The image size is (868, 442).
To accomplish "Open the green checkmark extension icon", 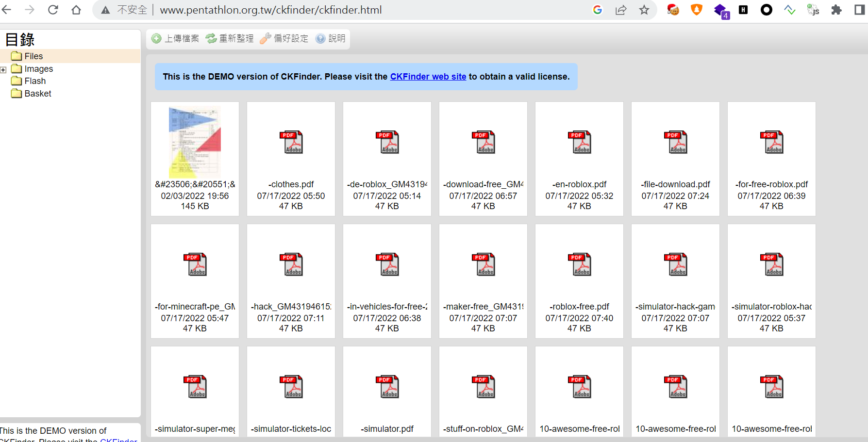I will (x=790, y=10).
